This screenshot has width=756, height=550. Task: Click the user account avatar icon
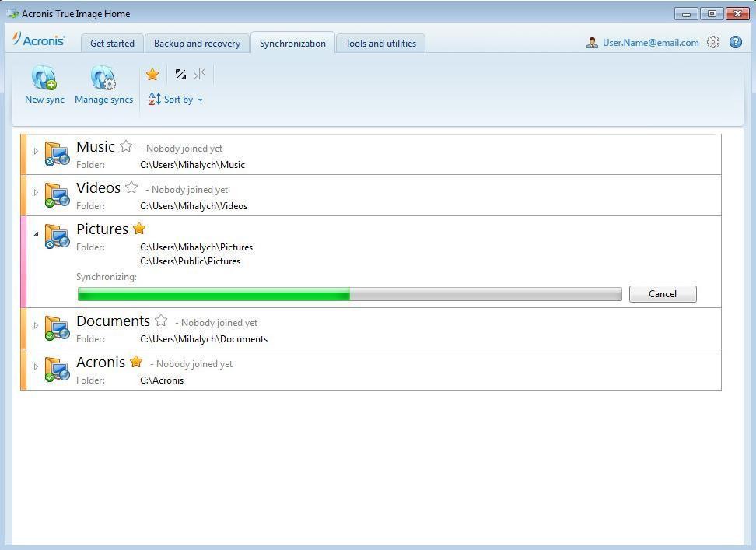click(592, 43)
